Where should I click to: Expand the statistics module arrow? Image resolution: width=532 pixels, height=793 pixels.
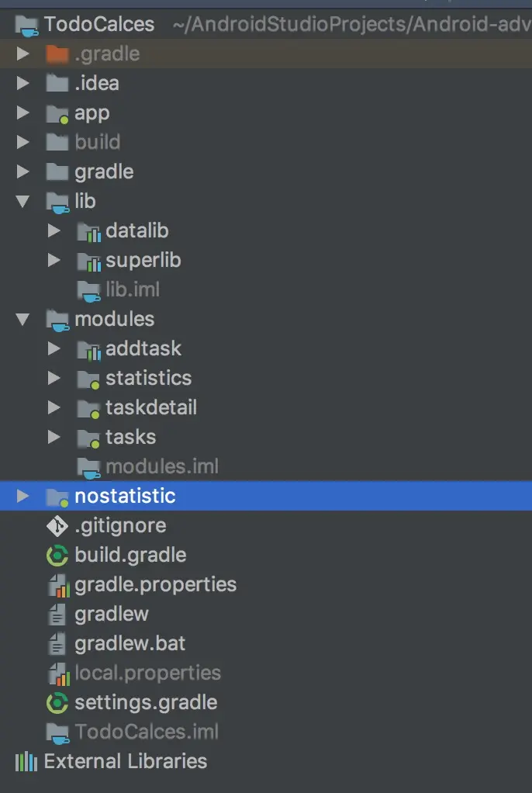tap(54, 379)
